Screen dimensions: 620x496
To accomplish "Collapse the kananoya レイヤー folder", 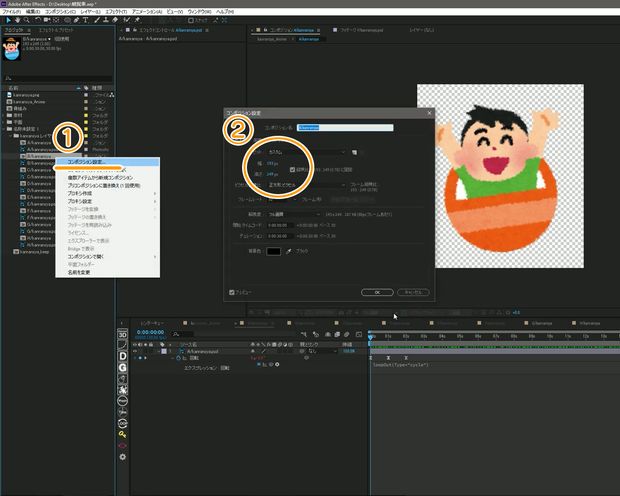I will coord(11,136).
